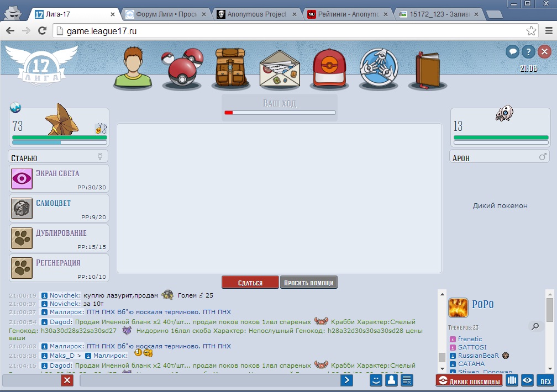Click the chat message input field
Image resolution: width=557 pixels, height=392 pixels.
pos(210,380)
